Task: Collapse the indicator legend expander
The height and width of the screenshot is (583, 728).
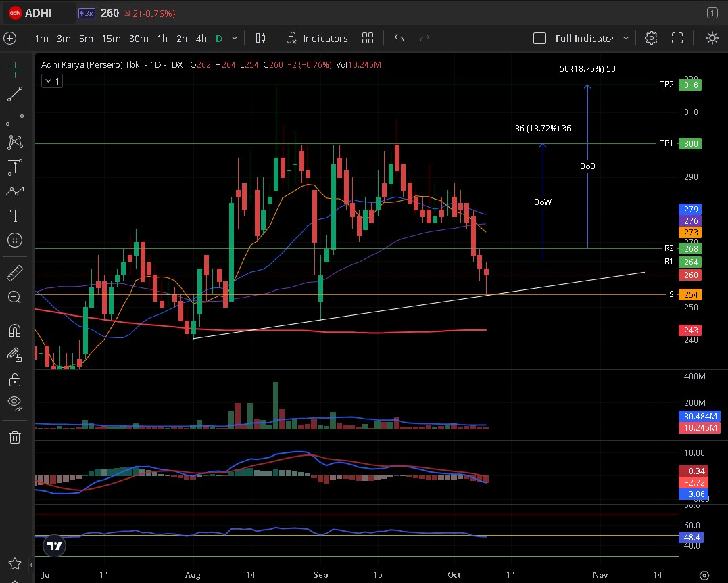Action: 51,81
